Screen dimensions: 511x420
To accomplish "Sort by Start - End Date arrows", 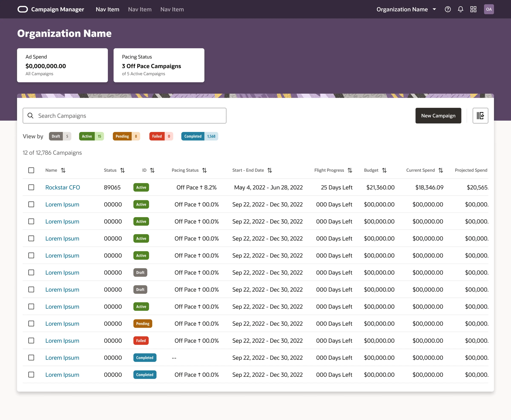I will (270, 170).
